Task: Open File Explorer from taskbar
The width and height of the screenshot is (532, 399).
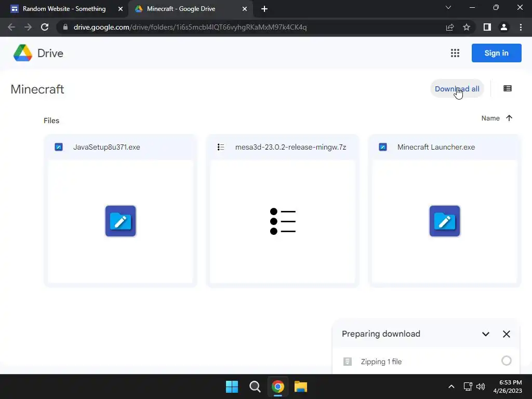Action: (301, 387)
